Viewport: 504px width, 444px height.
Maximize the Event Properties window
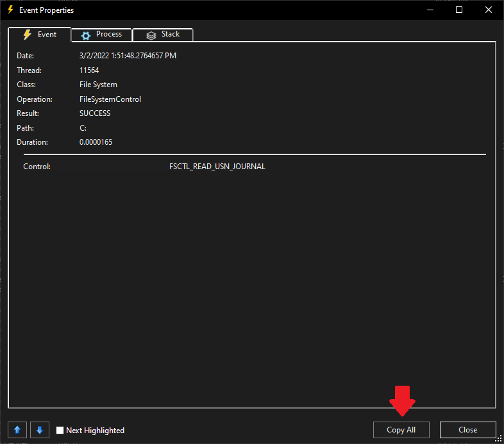[459, 10]
